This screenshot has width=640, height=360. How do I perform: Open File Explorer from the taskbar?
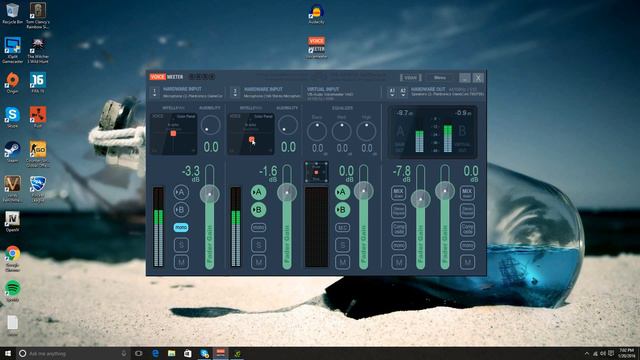tap(171, 353)
